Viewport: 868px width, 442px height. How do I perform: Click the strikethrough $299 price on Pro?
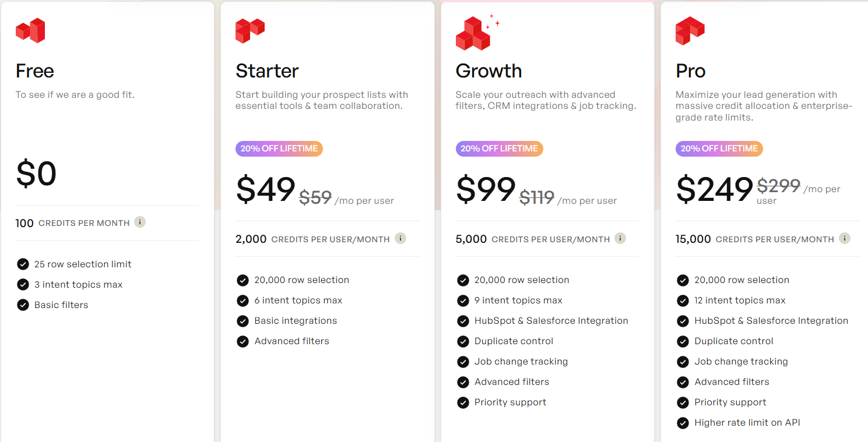(778, 186)
